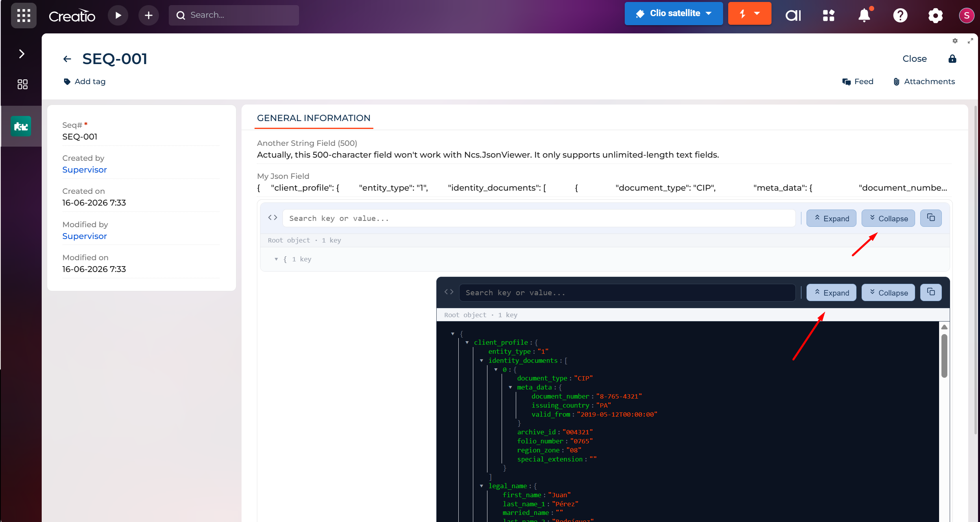Click the Modified on date value
980x522 pixels.
pyautogui.click(x=94, y=269)
